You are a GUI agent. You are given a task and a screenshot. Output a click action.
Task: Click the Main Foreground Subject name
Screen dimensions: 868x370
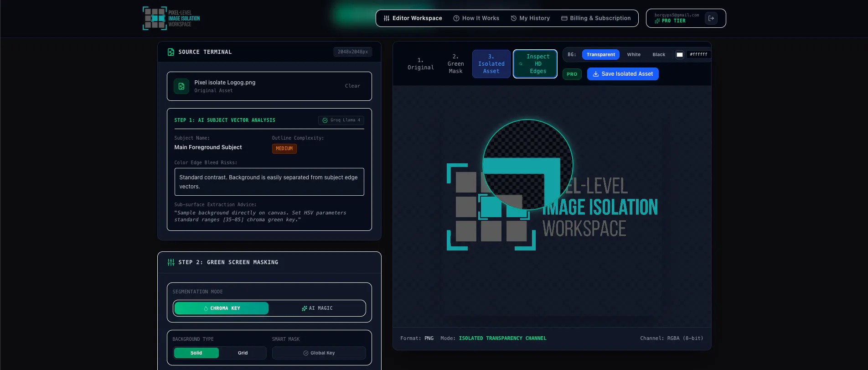(x=208, y=147)
